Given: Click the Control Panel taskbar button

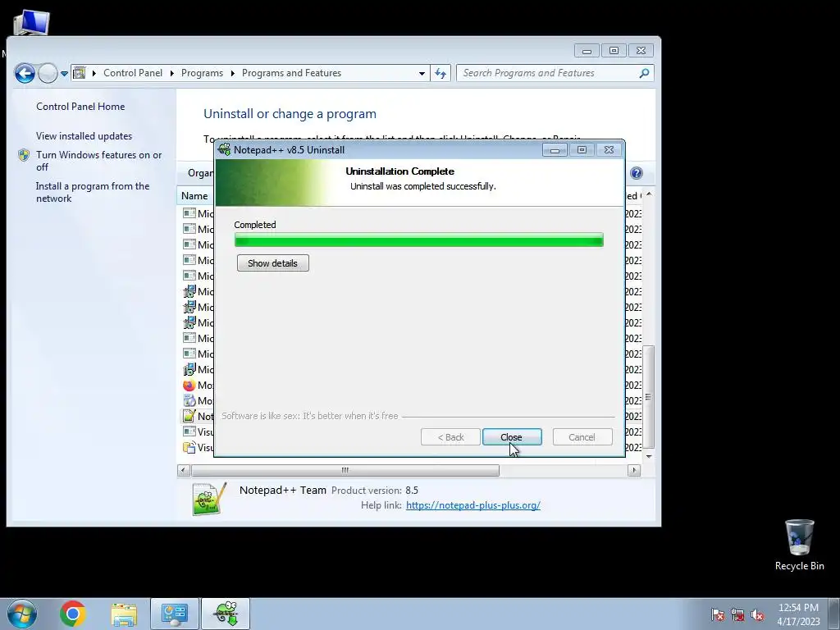Looking at the screenshot, I should click(175, 614).
